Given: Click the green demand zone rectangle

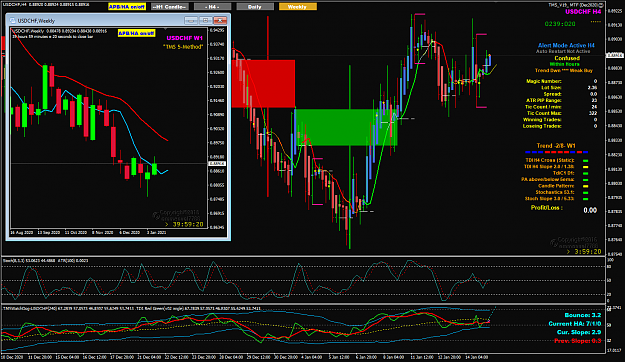Looking at the screenshot, I should (346, 127).
